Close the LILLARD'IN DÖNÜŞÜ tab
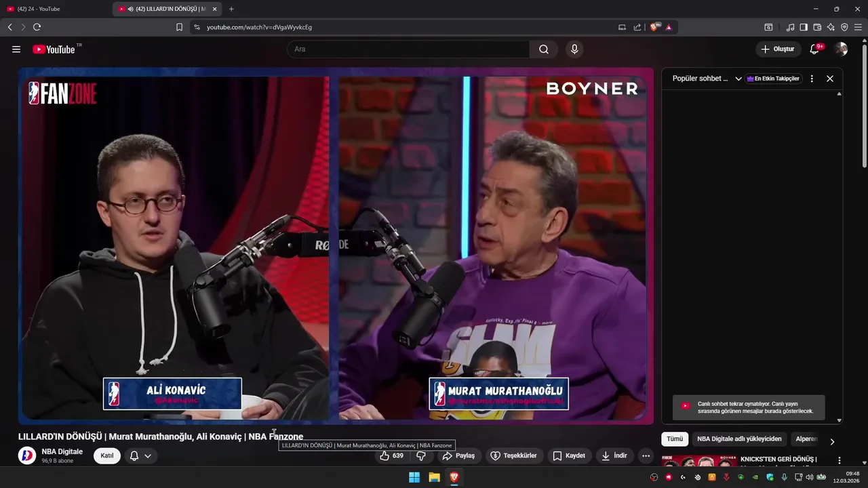The width and height of the screenshot is (868, 488). [x=215, y=9]
